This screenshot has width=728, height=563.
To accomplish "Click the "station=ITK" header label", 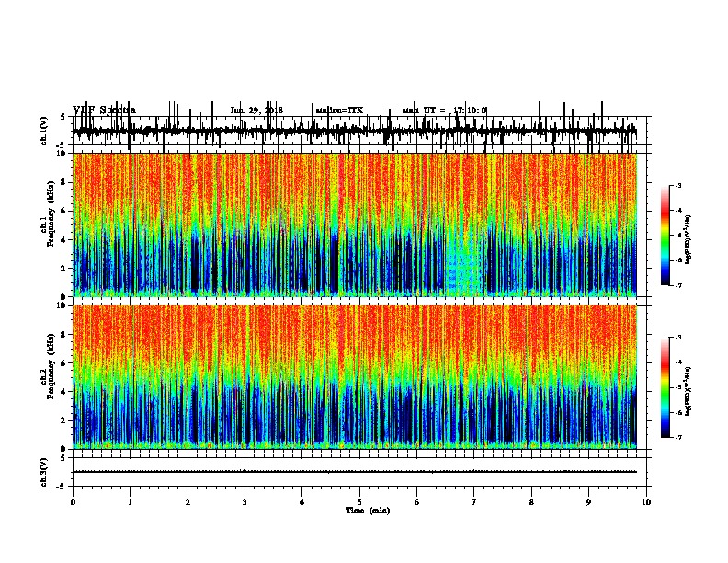I will [x=339, y=110].
